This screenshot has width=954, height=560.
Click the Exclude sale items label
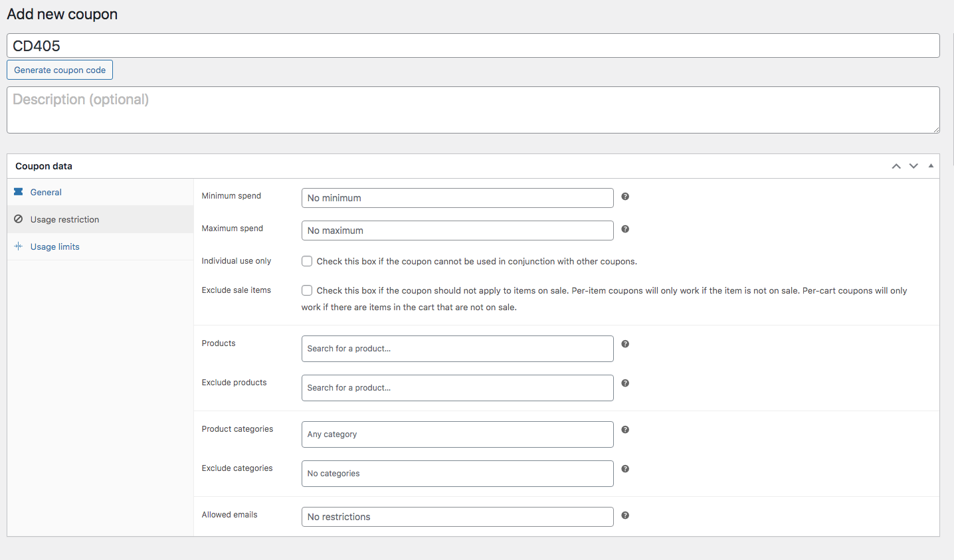[237, 290]
